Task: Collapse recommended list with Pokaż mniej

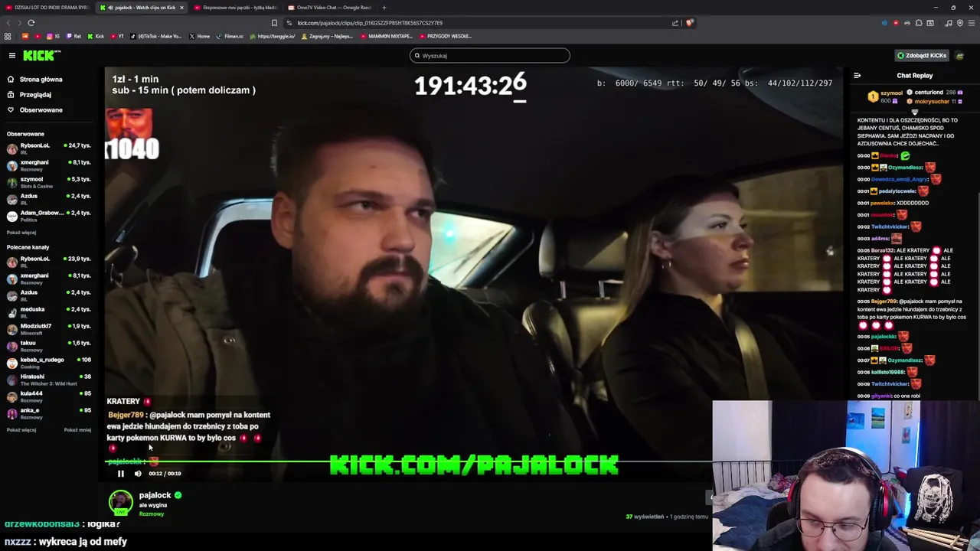Action: coord(77,430)
